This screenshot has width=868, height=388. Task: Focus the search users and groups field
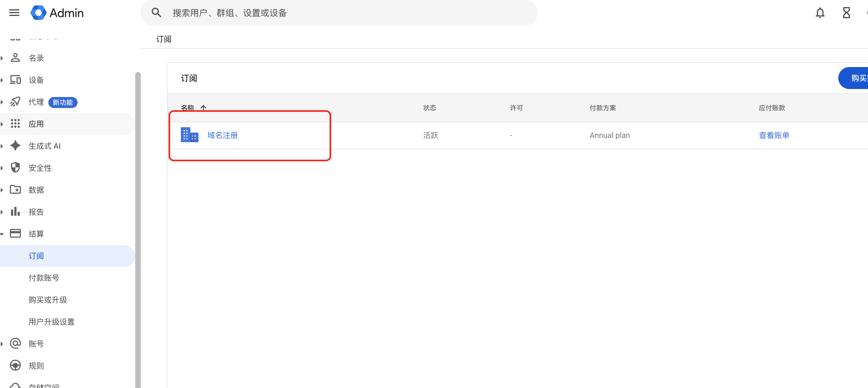(339, 13)
